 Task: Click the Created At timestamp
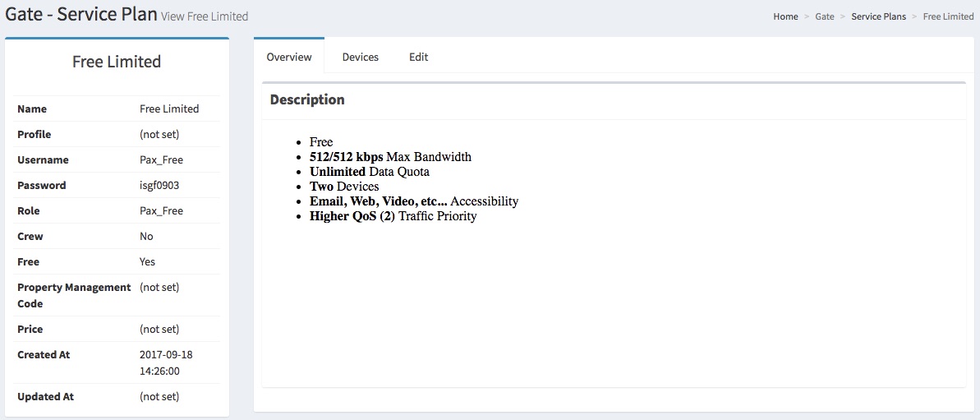pyautogui.click(x=166, y=362)
